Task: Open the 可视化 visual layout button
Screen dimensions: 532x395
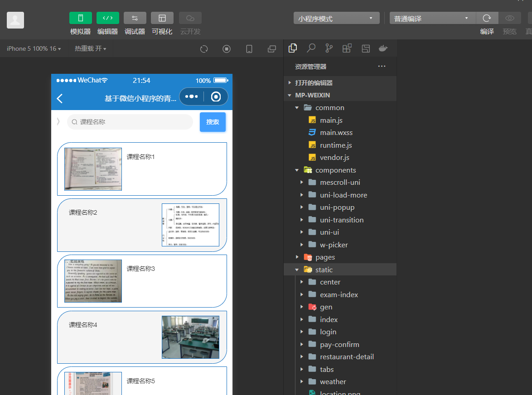Action: click(162, 18)
